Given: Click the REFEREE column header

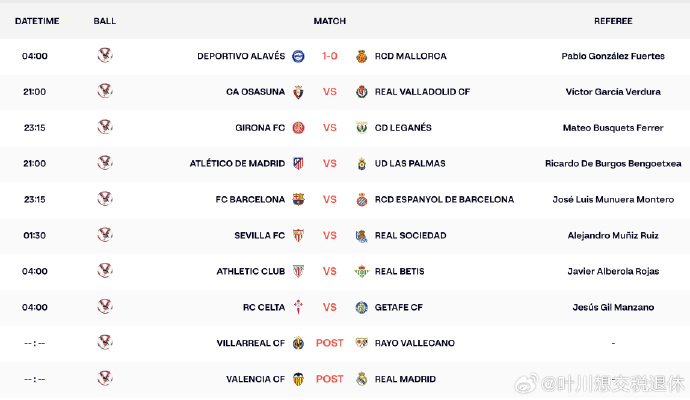Looking at the screenshot, I should click(613, 20).
